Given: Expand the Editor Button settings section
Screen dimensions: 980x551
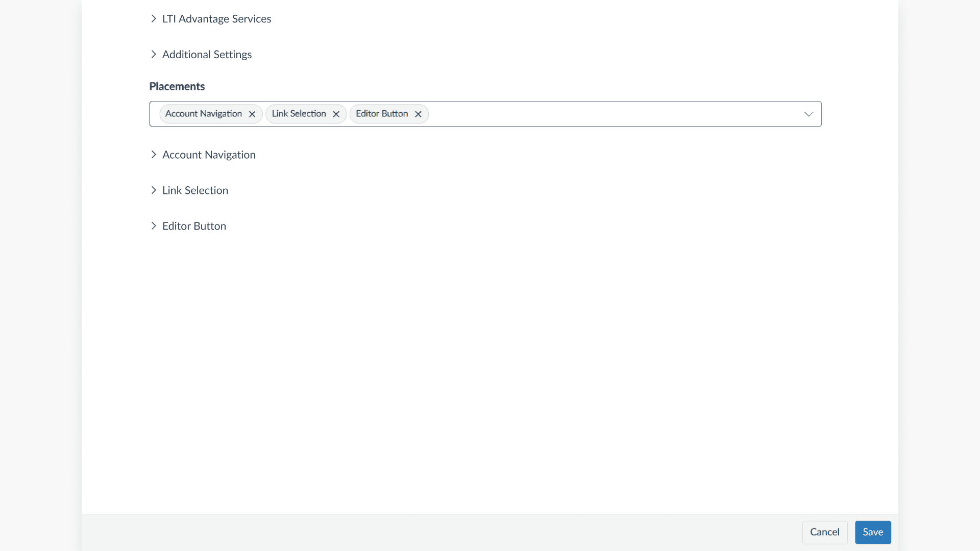Looking at the screenshot, I should click(194, 226).
